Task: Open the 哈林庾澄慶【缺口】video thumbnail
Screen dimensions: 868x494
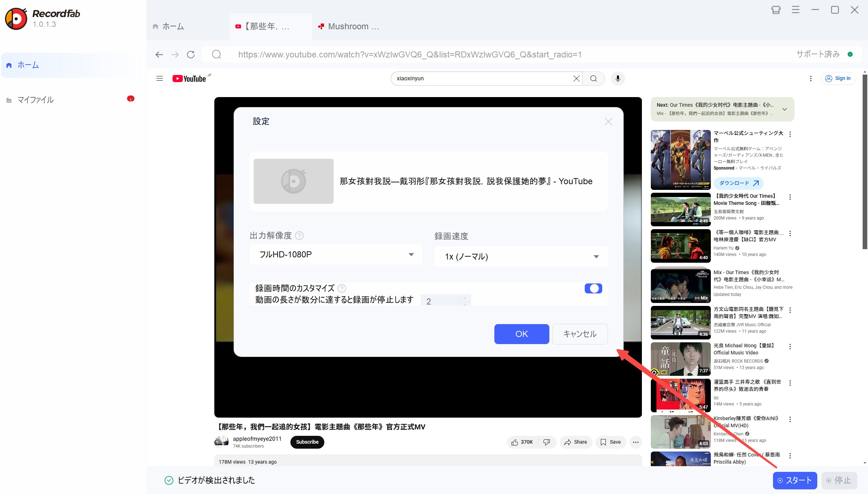Action: (680, 246)
